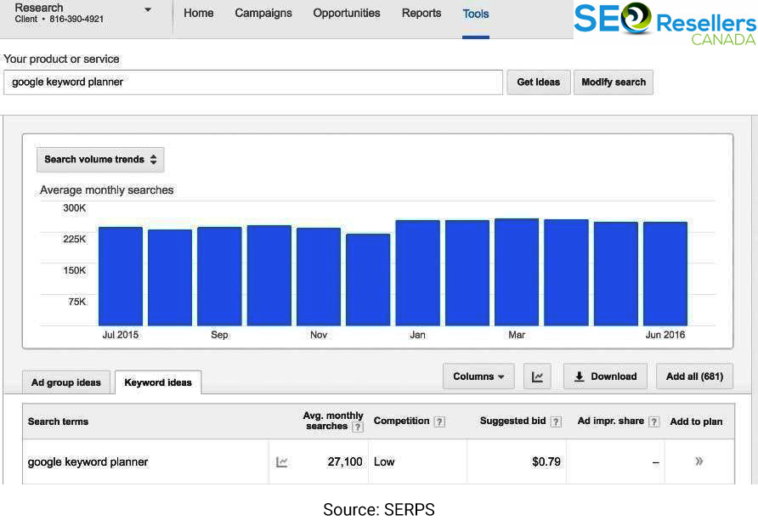
Task: Open the Research client account dropdown arrow
Action: point(148,9)
